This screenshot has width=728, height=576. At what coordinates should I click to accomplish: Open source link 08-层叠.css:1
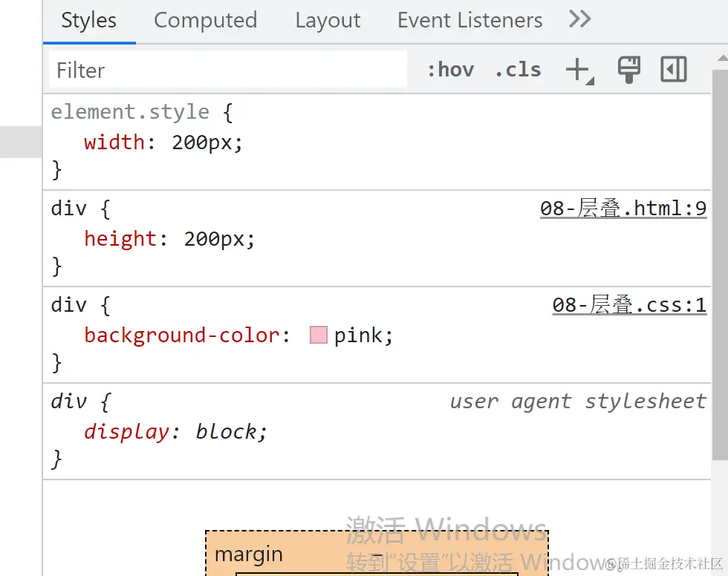[x=629, y=305]
